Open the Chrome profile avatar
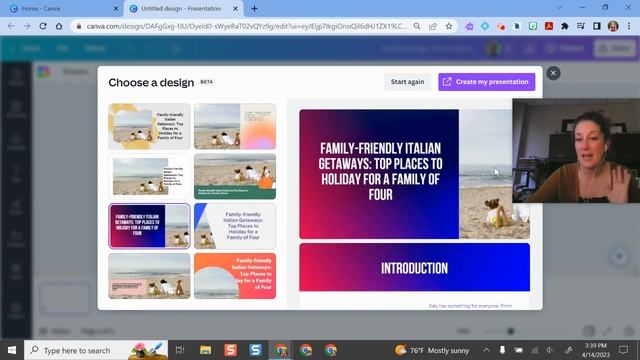The image size is (640, 360). (613, 26)
